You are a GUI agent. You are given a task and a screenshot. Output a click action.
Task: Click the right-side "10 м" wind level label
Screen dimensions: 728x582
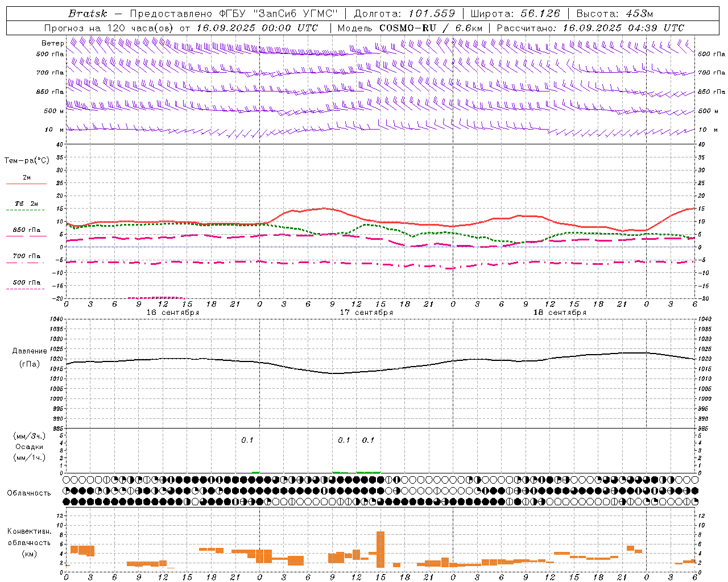tap(708, 130)
